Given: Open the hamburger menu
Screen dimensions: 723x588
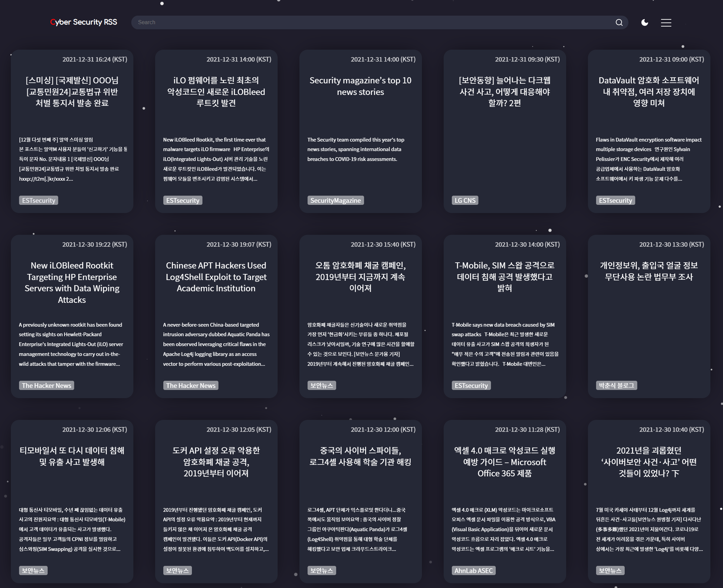Looking at the screenshot, I should click(666, 22).
